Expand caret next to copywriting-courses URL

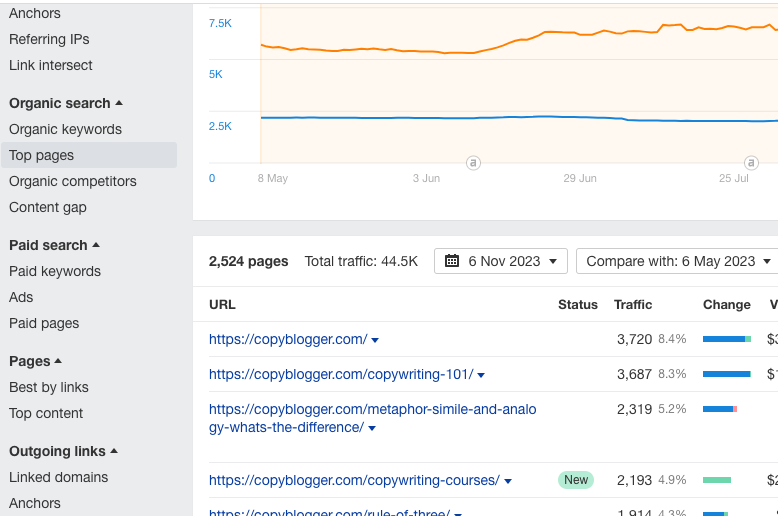[x=508, y=481]
